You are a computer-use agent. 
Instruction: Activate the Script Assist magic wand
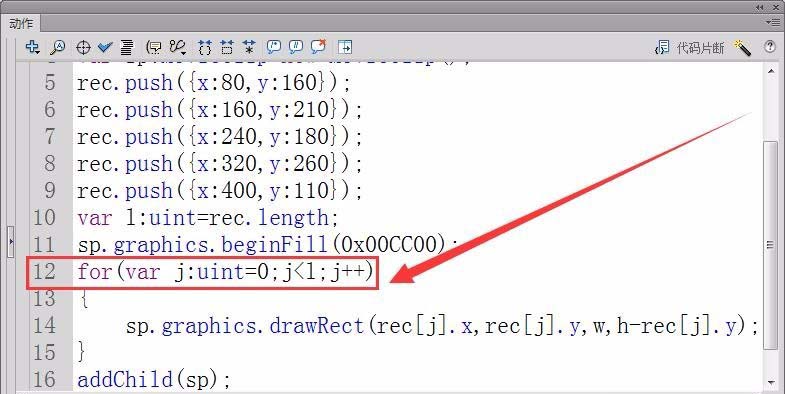pos(742,48)
